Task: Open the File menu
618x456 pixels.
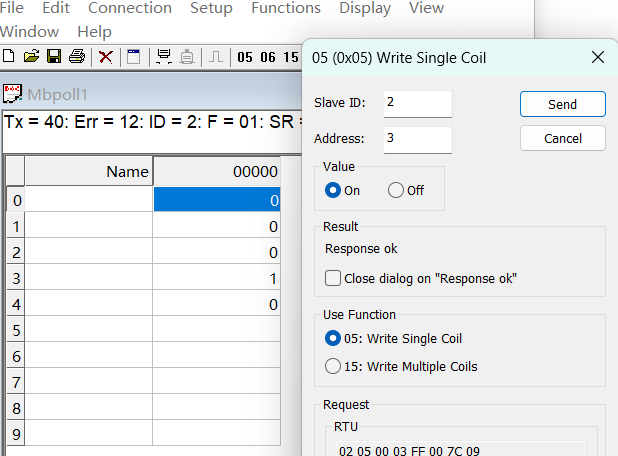Action: [x=11, y=8]
